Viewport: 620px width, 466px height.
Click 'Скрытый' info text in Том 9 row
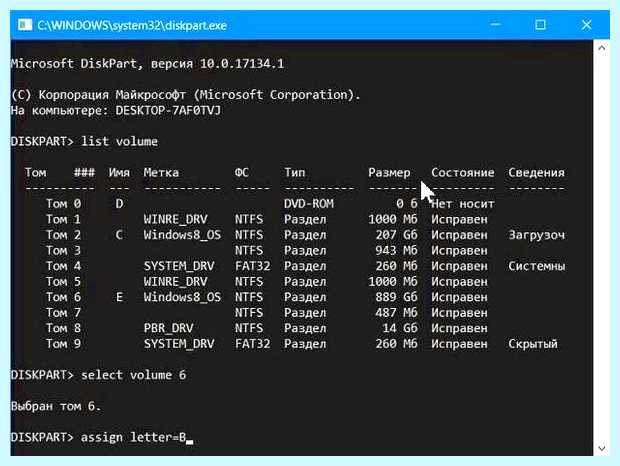[533, 344]
